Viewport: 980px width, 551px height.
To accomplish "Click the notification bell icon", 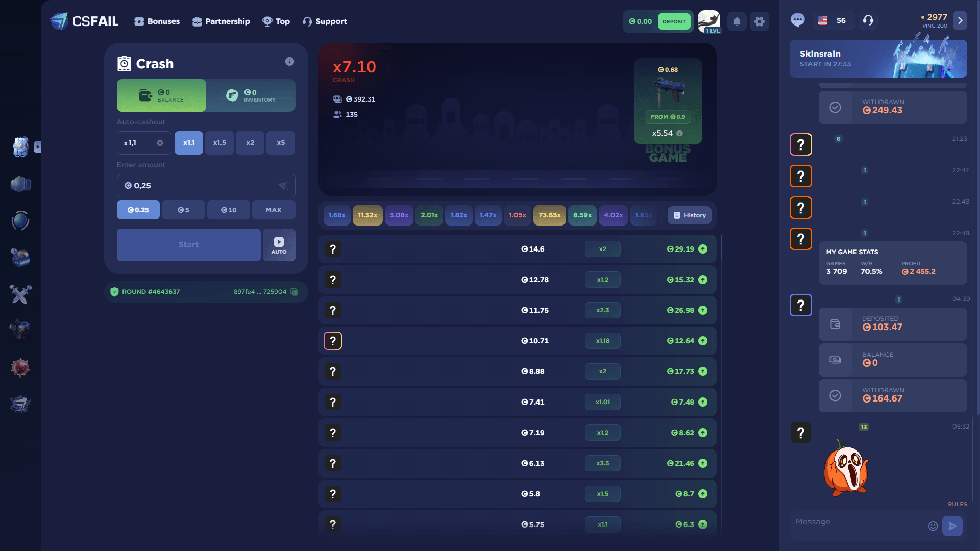I will [x=737, y=21].
